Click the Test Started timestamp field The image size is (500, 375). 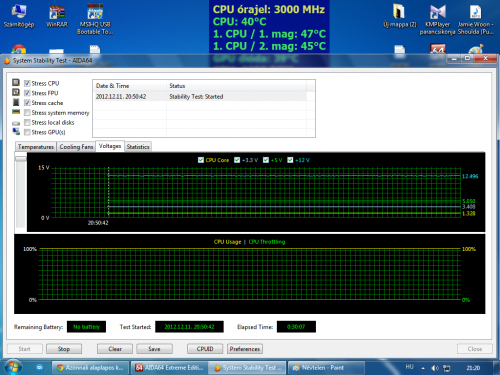click(x=189, y=327)
